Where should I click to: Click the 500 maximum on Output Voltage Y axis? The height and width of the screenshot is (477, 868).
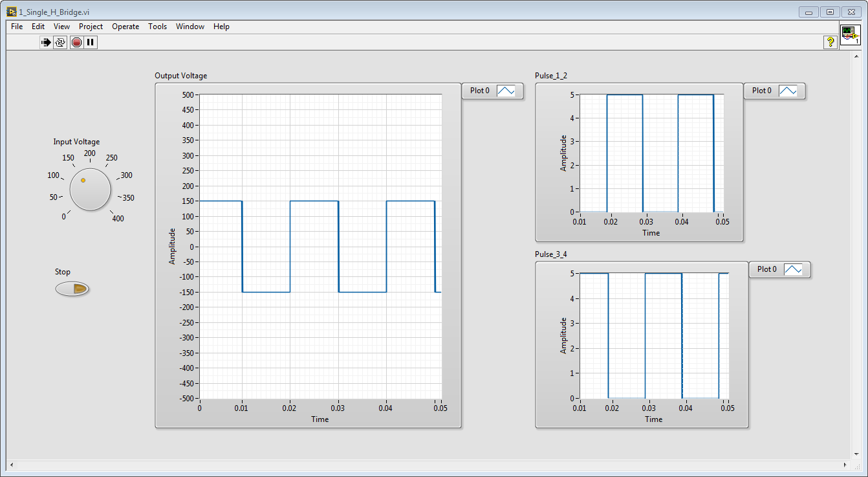point(188,95)
